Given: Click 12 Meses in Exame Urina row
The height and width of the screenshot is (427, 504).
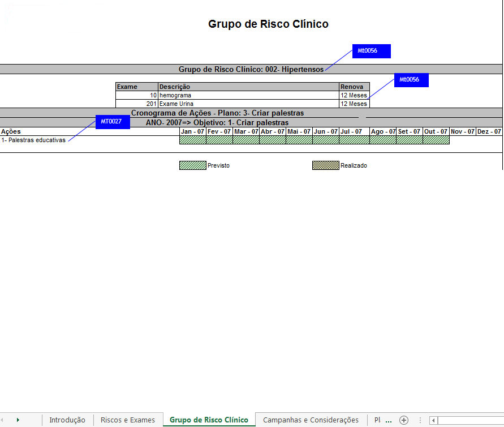Looking at the screenshot, I should pos(354,104).
